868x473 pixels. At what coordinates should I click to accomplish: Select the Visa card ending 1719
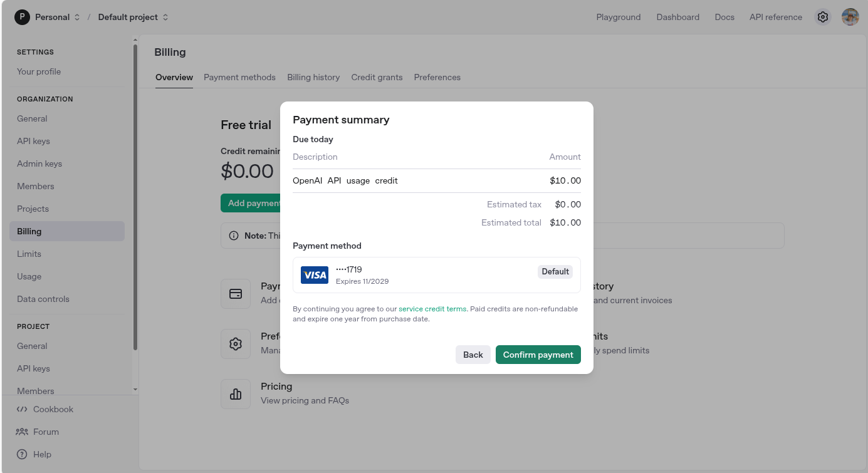pyautogui.click(x=437, y=275)
